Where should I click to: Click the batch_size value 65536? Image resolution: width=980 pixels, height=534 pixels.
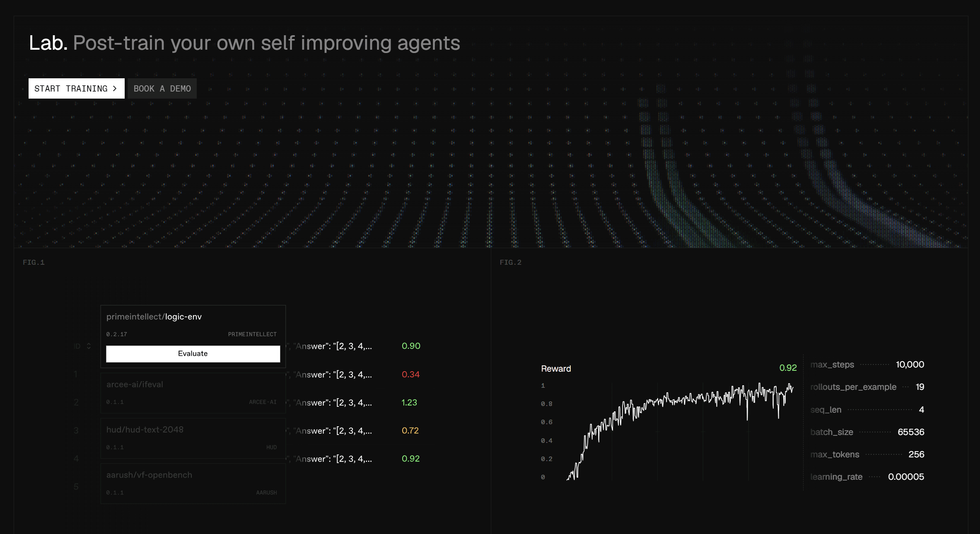pyautogui.click(x=911, y=432)
